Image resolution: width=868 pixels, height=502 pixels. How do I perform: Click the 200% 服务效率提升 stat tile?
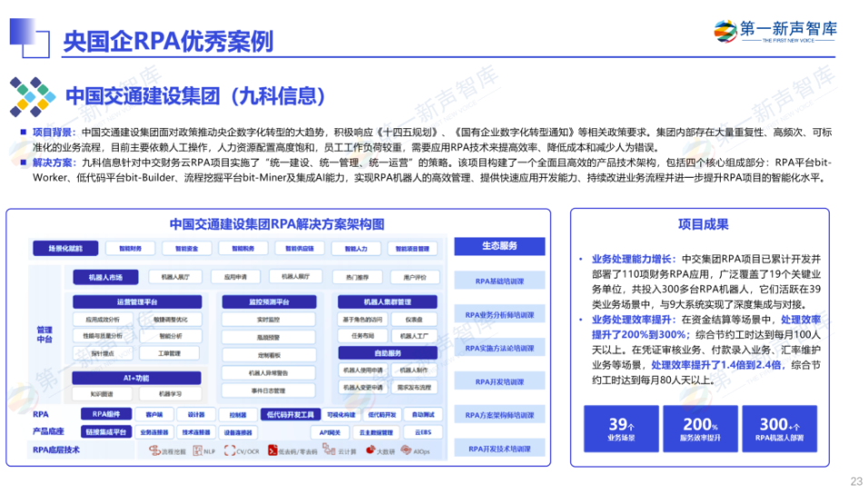pos(700,429)
